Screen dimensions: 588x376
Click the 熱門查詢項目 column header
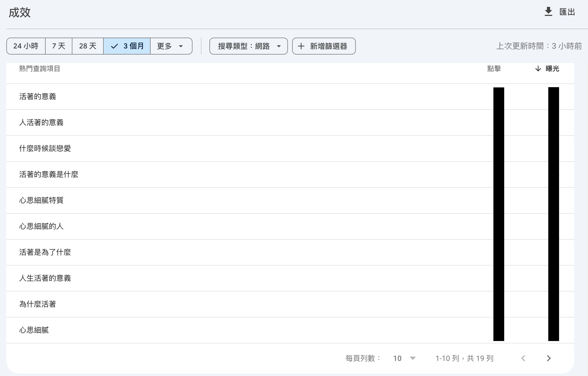tap(40, 69)
